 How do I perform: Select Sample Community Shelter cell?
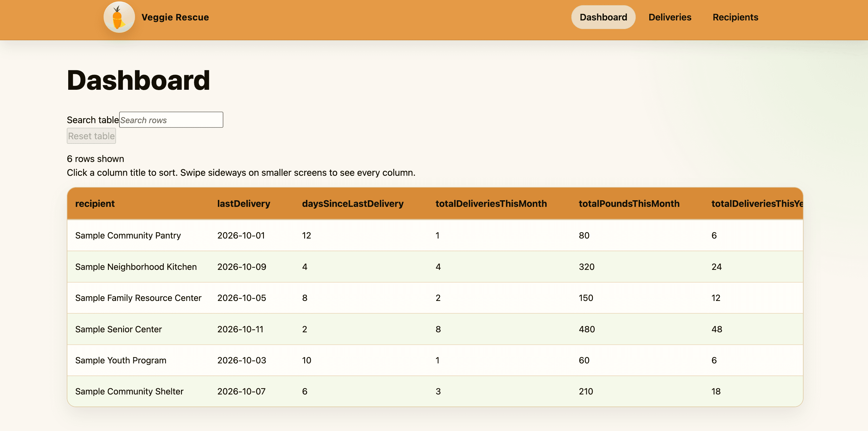pyautogui.click(x=129, y=391)
